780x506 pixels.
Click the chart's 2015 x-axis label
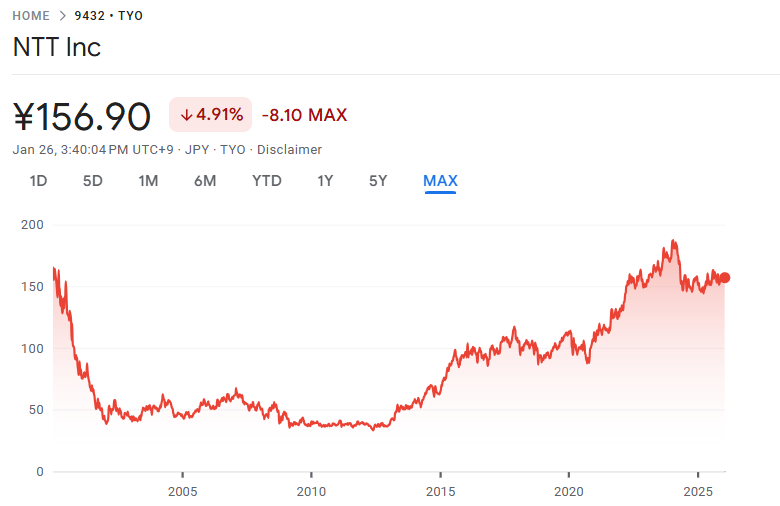pos(440,491)
